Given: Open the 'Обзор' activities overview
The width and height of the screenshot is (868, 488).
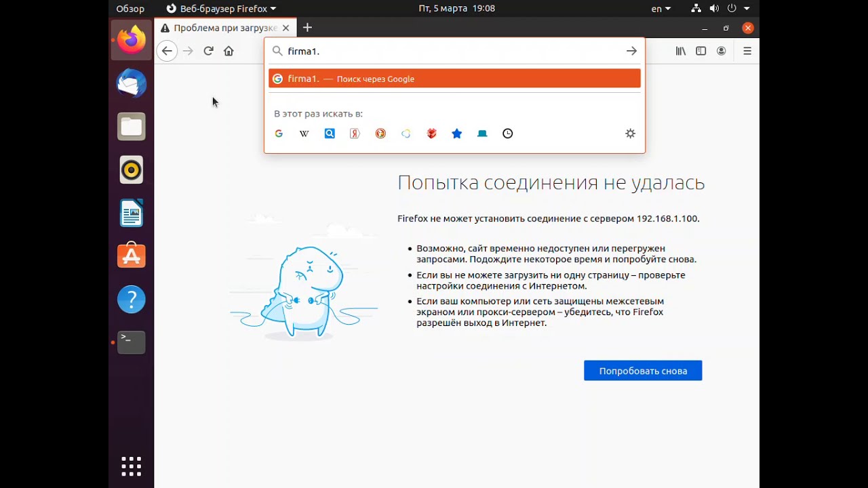Looking at the screenshot, I should tap(130, 9).
